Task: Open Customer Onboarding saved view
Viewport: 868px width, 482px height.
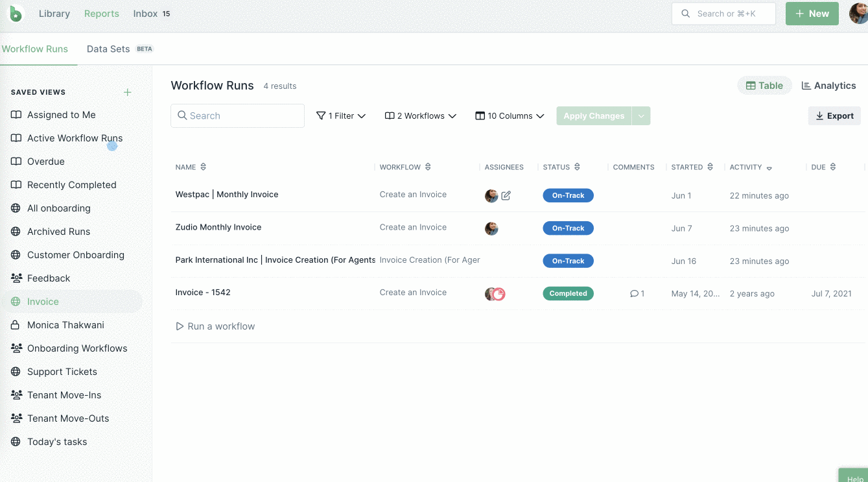Action: (75, 255)
